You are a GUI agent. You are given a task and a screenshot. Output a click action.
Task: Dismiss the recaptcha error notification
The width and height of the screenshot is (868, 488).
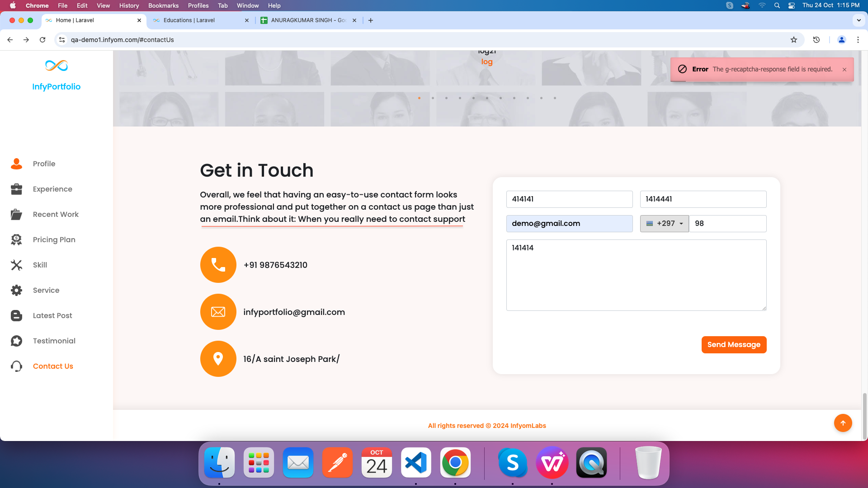point(844,70)
